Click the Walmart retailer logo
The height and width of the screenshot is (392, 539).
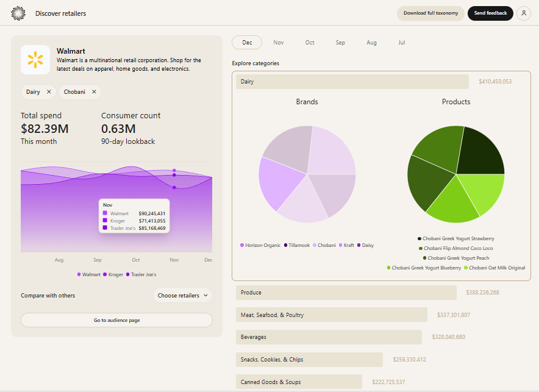click(x=35, y=60)
